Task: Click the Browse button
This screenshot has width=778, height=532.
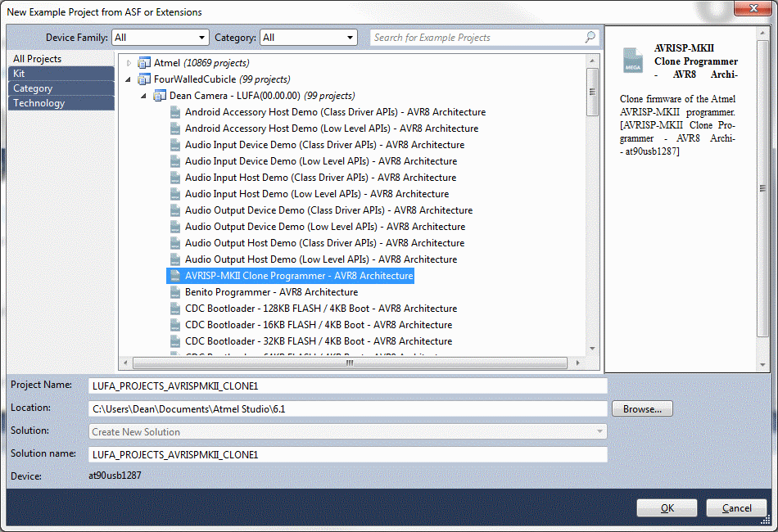Action: coord(642,408)
